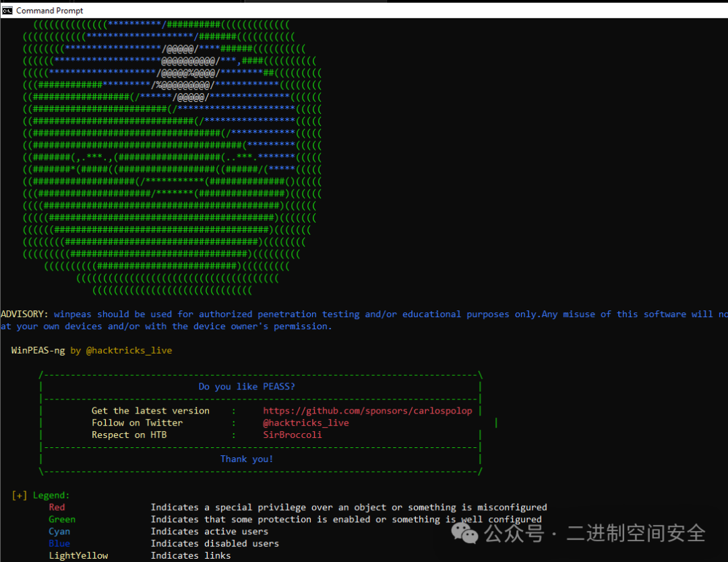Open the github.com/sponsors/carlospolop URL
728x562 pixels.
(368, 411)
